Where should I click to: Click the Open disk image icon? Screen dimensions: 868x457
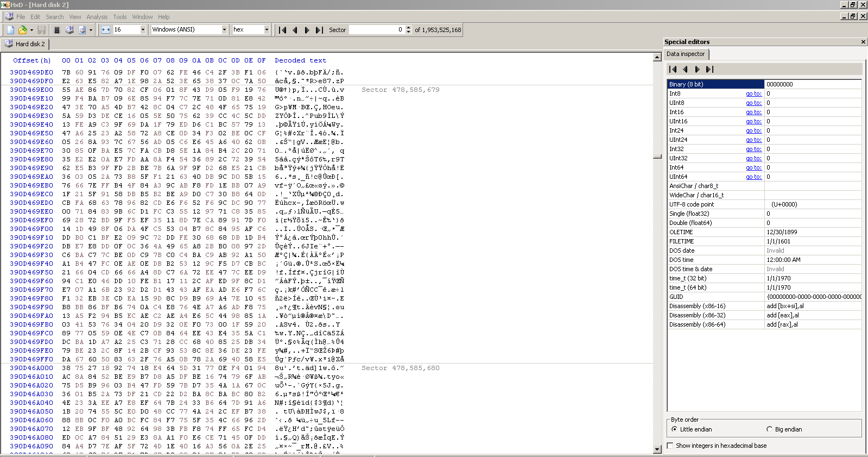click(83, 30)
